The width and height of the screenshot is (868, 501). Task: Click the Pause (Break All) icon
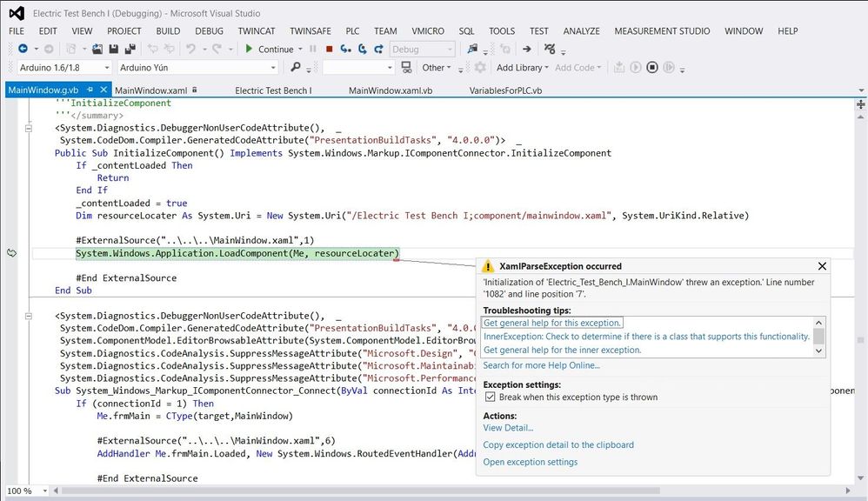pos(313,49)
